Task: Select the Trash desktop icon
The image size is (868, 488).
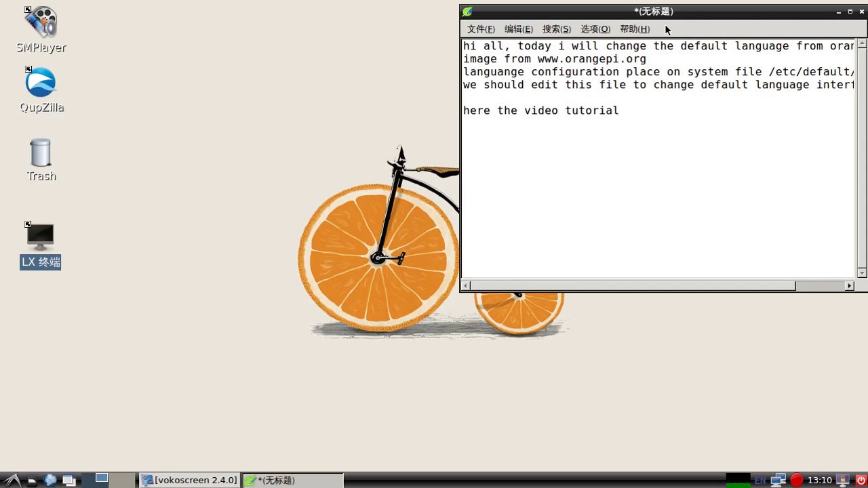Action: pyautogui.click(x=41, y=160)
